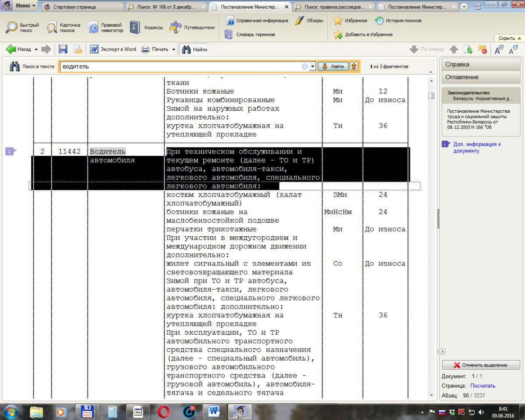Open the Оглавление panel tab
This screenshot has width=525, height=420.
pyautogui.click(x=480, y=77)
